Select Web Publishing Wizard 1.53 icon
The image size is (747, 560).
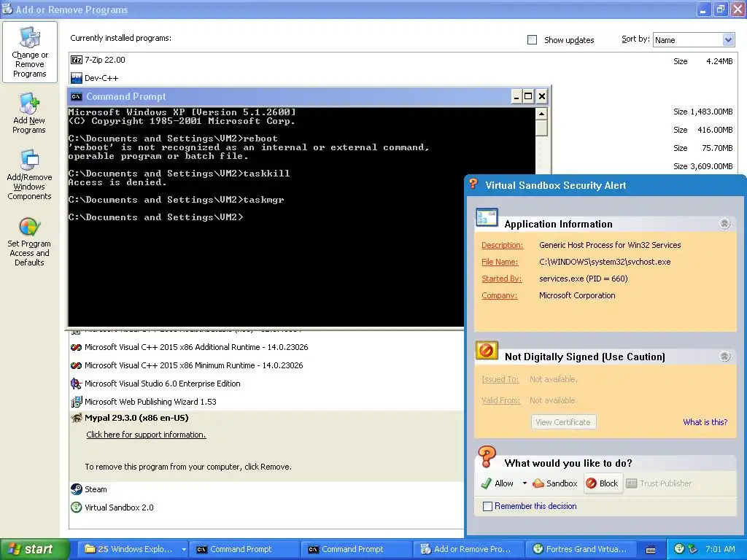tap(76, 402)
